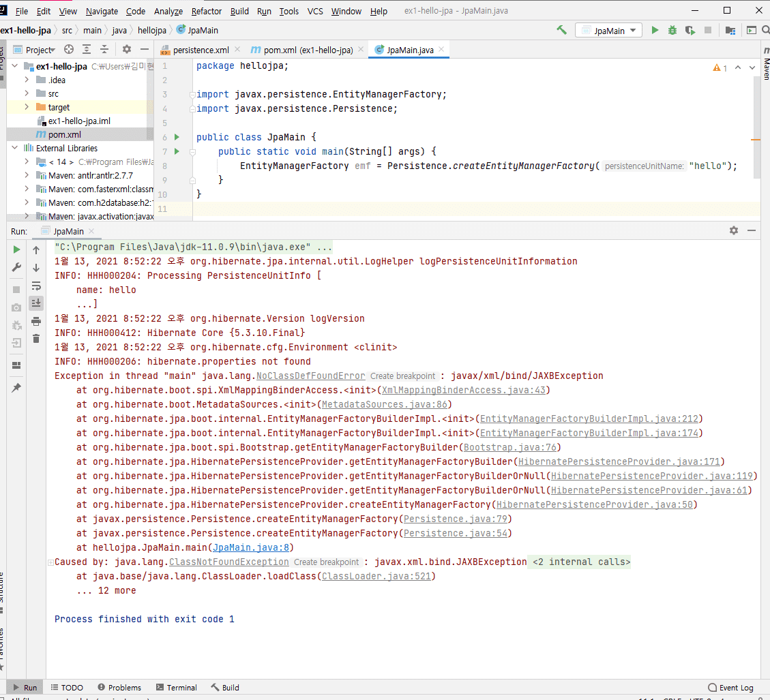770x700 pixels.
Task: Expand the src folder
Action: point(27,93)
